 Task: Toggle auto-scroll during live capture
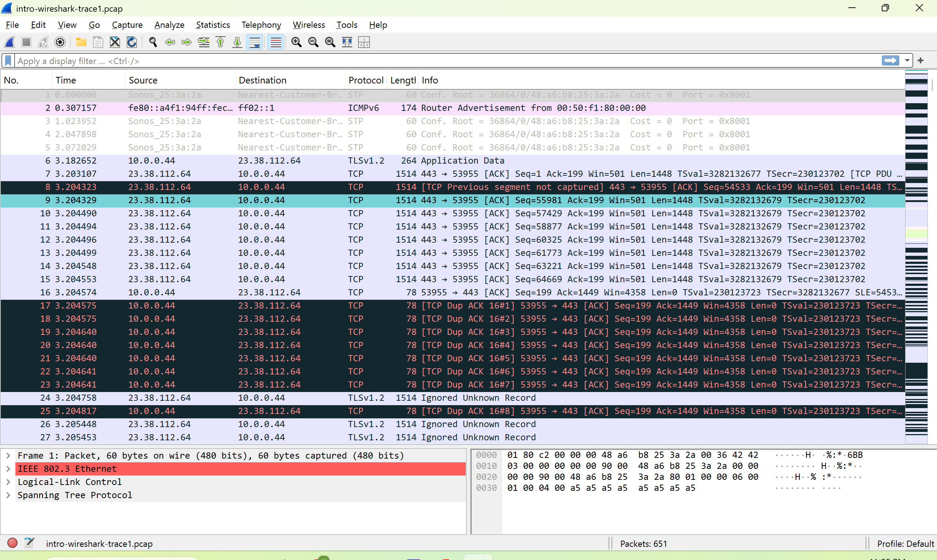(255, 42)
